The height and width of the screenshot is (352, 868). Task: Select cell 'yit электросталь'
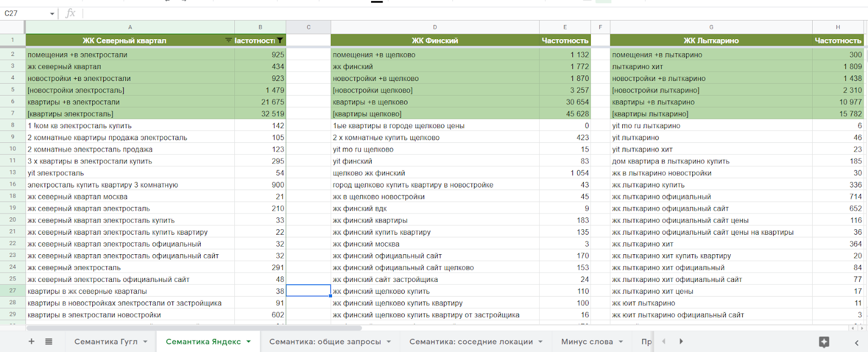(130, 173)
